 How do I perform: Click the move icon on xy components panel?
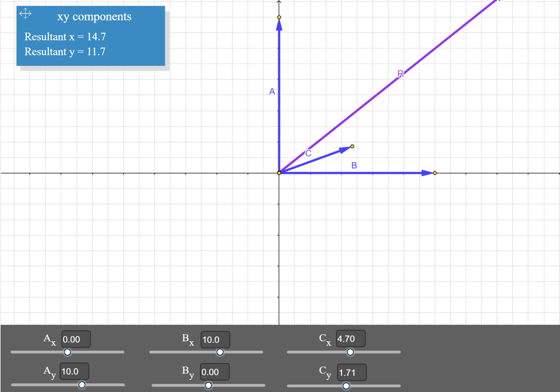25,13
